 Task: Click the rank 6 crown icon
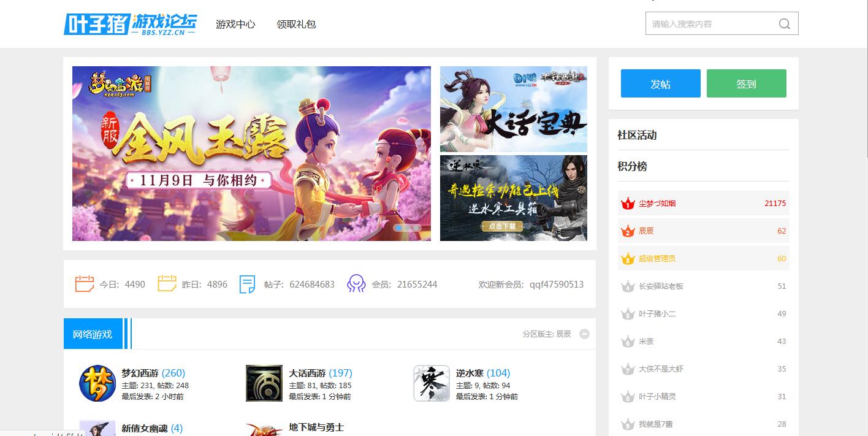[x=627, y=342]
